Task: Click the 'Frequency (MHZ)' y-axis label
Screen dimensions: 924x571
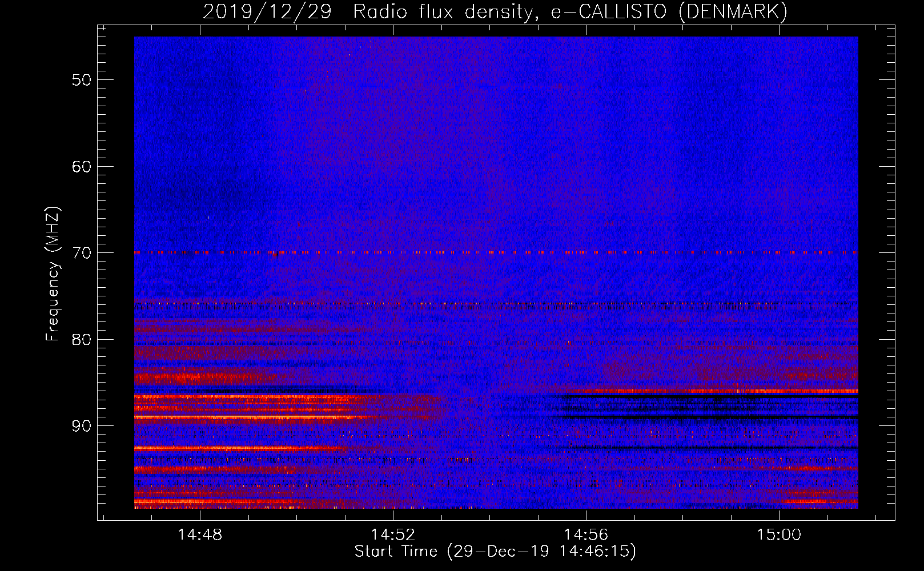Action: 53,274
